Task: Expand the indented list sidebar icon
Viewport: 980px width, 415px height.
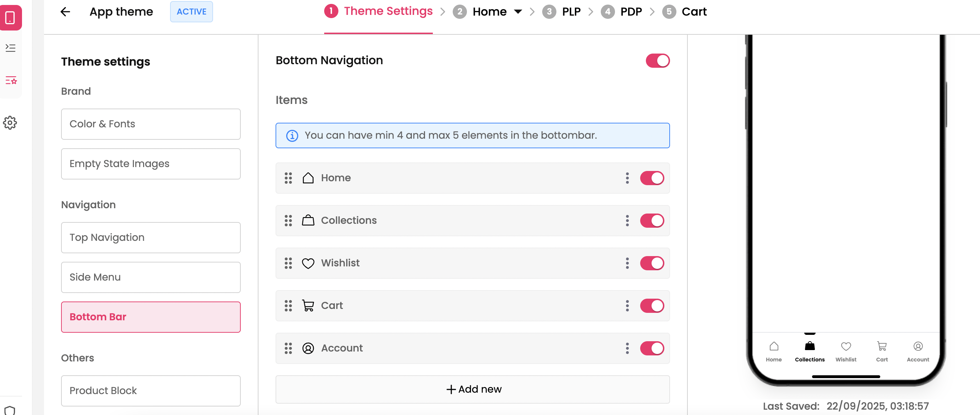Action: click(x=11, y=48)
